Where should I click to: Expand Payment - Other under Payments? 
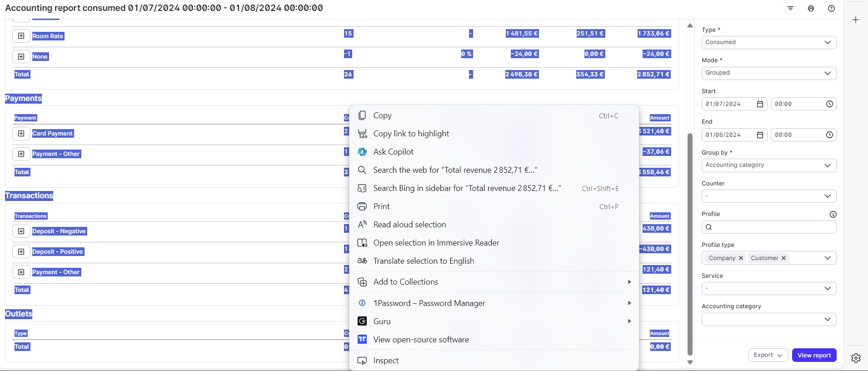coord(21,154)
